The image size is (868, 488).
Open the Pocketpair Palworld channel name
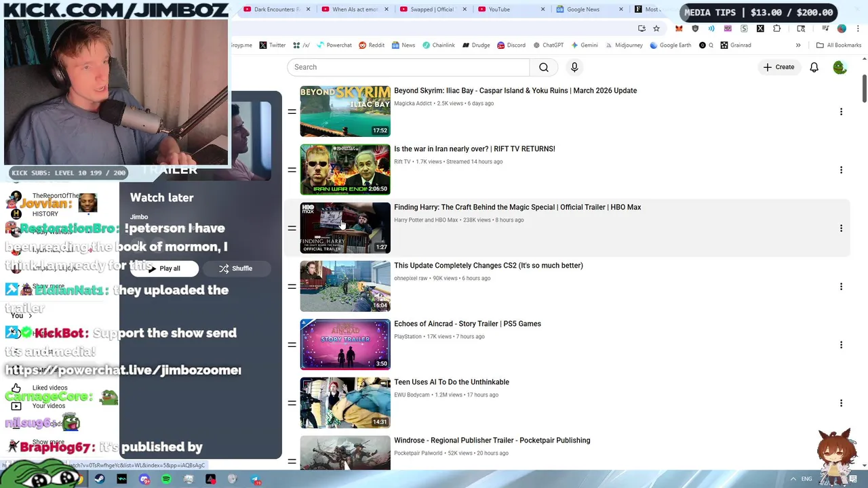point(418,453)
